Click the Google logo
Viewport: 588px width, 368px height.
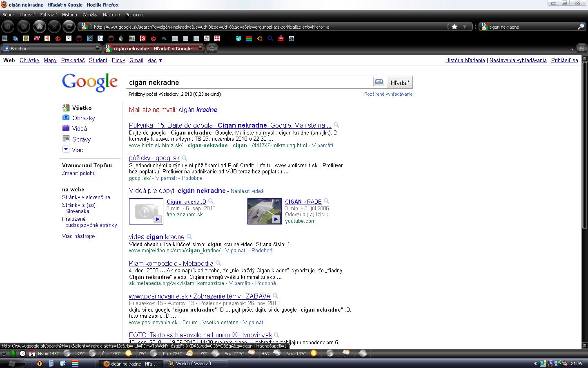tap(90, 82)
